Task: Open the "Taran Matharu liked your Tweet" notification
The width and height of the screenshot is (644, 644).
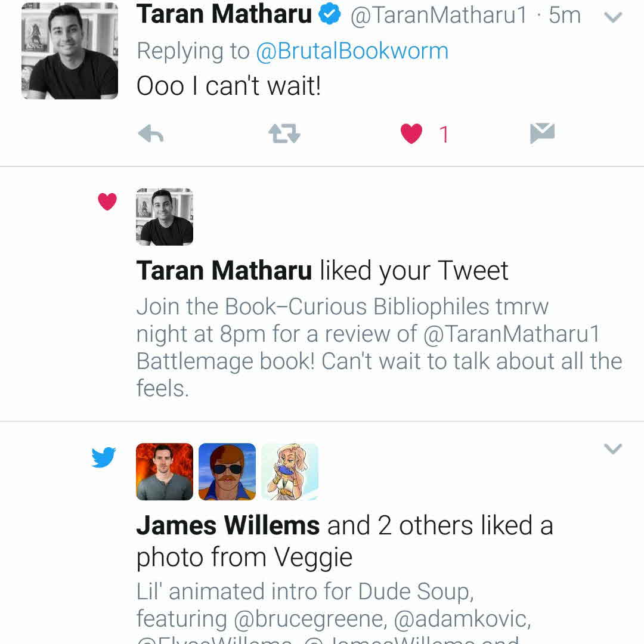Action: coord(322,271)
